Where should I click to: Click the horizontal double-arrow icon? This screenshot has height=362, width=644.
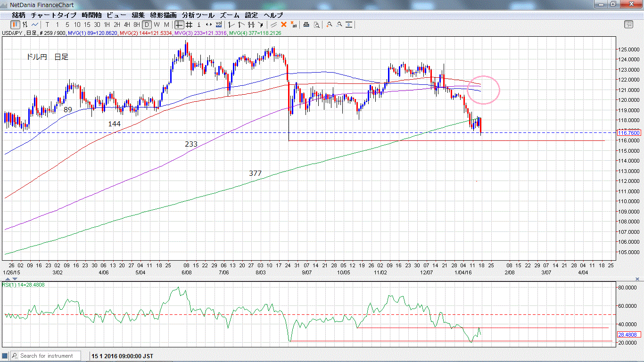(x=208, y=25)
